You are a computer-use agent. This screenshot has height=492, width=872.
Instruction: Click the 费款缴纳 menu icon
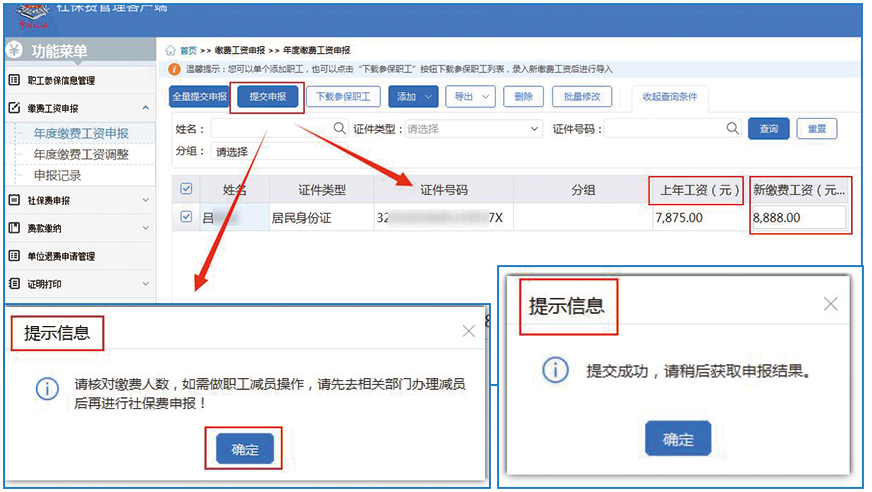[x=14, y=228]
